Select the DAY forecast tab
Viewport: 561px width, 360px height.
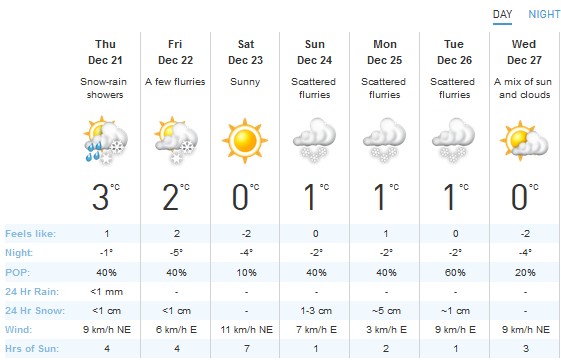[x=502, y=15]
